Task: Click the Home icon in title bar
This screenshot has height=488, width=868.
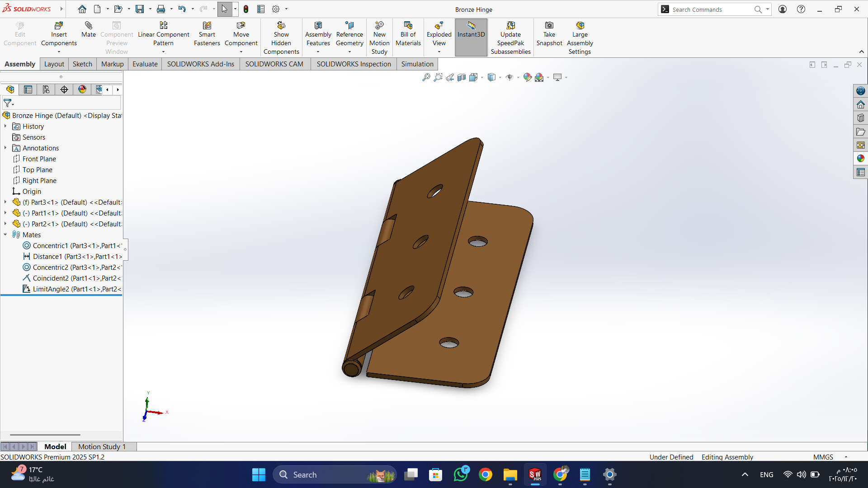Action: (x=82, y=9)
